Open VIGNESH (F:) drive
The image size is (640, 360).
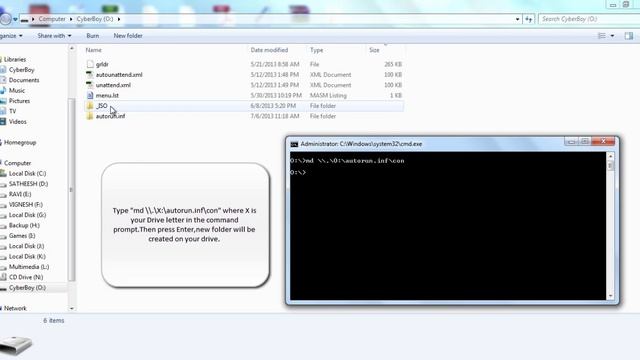pyautogui.click(x=26, y=204)
